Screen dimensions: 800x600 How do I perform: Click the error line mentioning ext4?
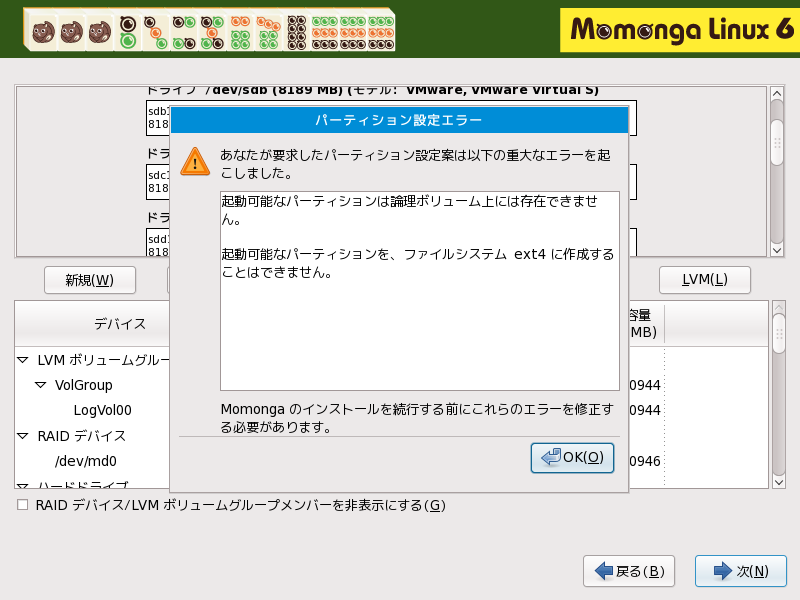click(417, 263)
